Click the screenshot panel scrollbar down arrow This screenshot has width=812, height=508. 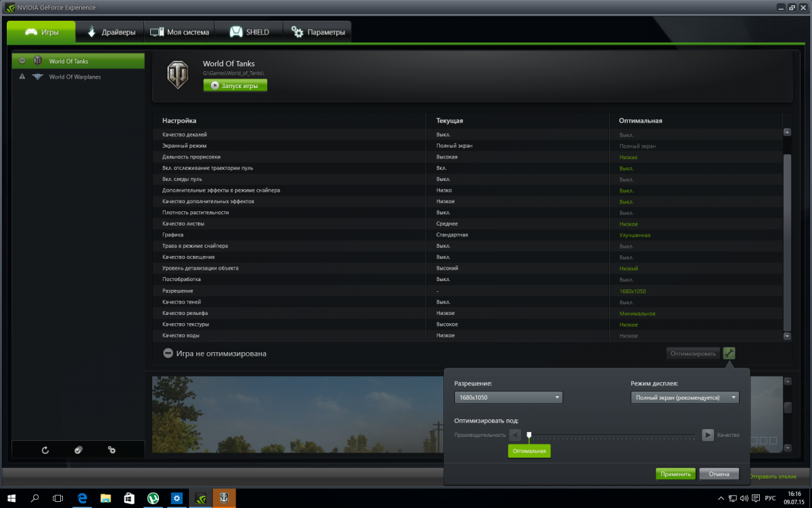click(787, 448)
